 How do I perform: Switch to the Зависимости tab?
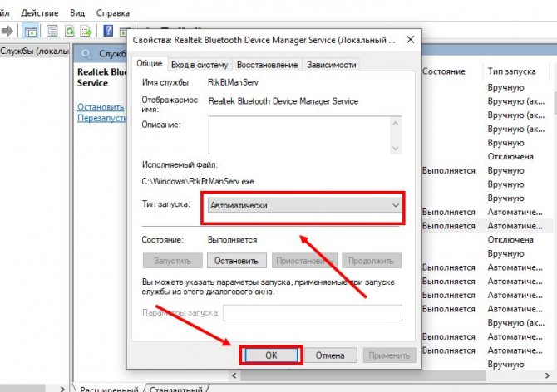tap(332, 65)
